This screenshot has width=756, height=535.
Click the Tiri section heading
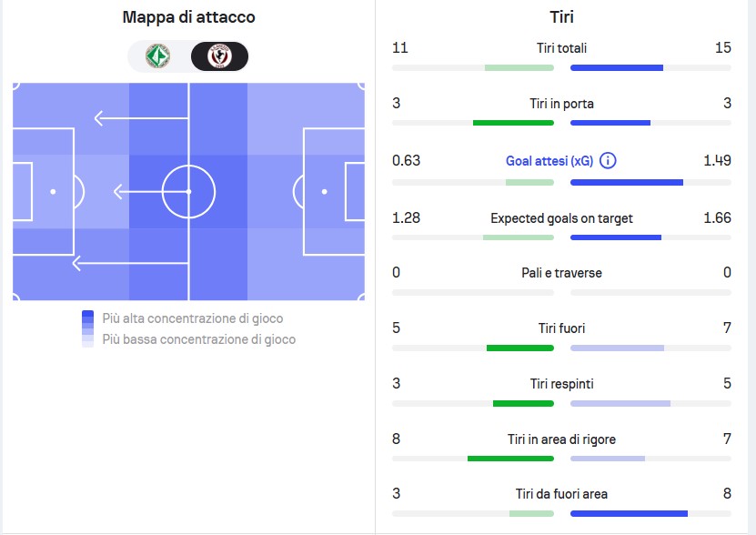coord(561,17)
